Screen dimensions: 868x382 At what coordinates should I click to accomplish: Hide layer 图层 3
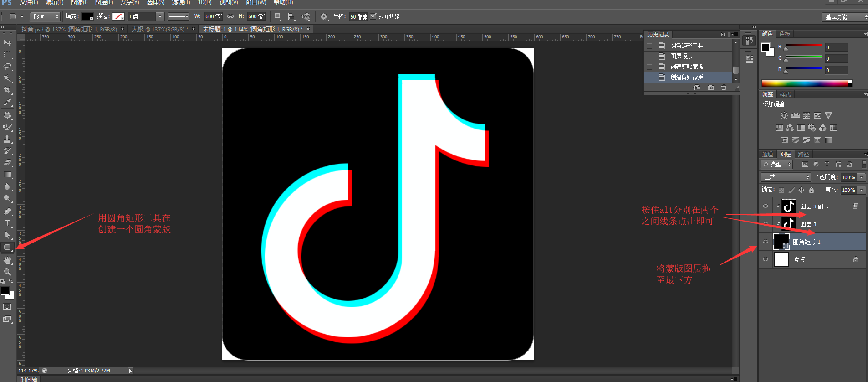pos(766,224)
